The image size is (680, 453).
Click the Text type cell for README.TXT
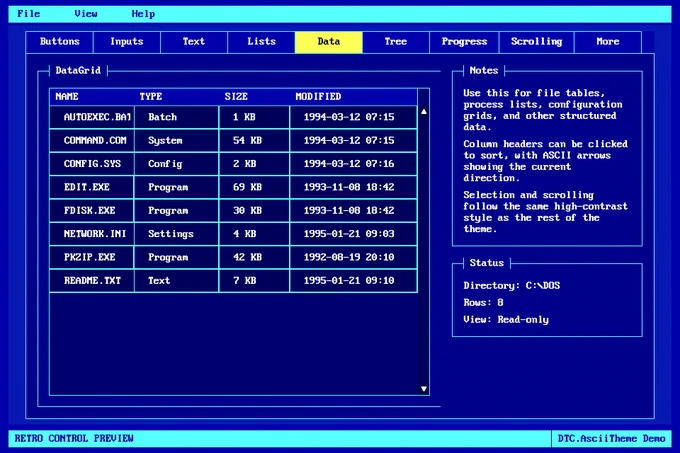(x=177, y=281)
